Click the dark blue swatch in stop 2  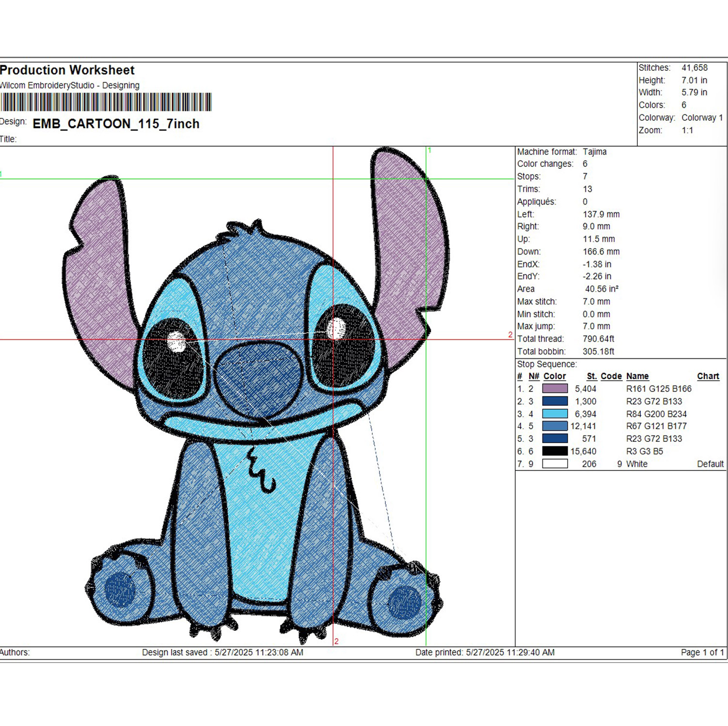click(554, 401)
